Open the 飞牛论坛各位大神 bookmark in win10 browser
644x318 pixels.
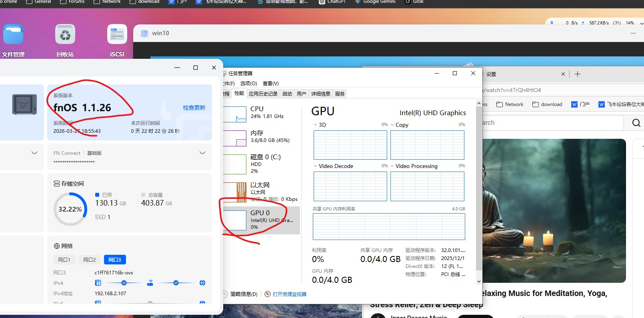click(621, 104)
